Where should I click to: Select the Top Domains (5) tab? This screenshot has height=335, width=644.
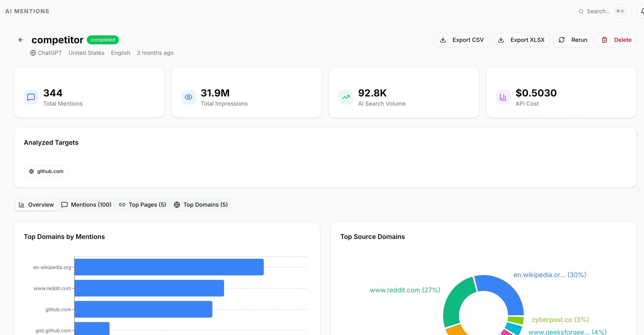[x=201, y=205]
